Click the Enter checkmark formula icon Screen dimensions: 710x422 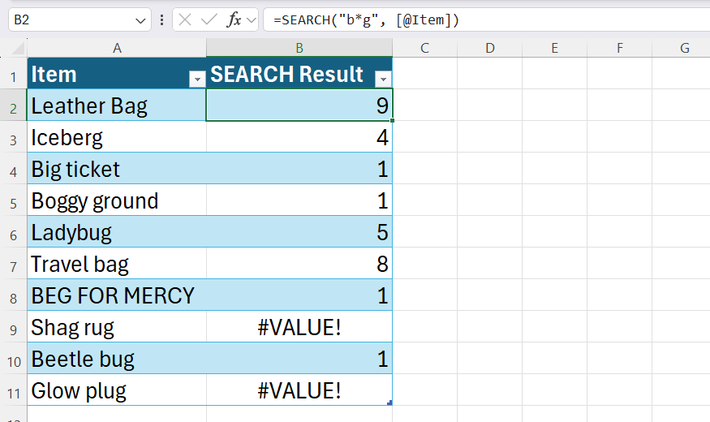pos(209,20)
